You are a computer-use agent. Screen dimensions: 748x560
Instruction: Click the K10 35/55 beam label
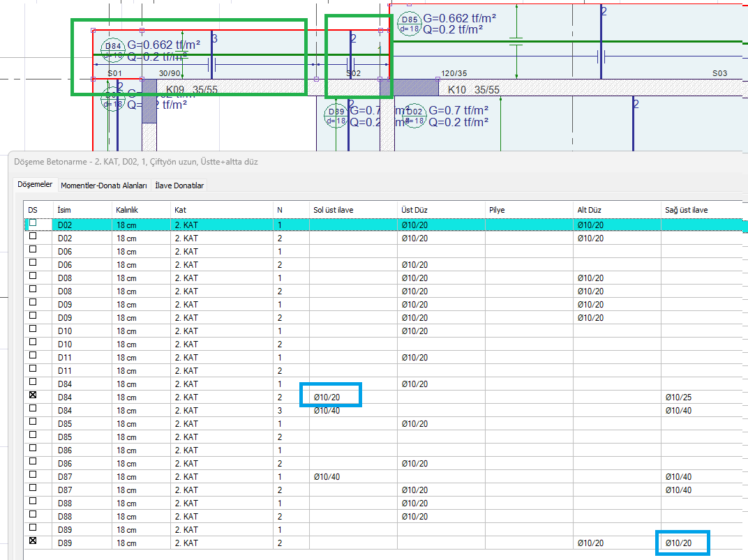[474, 90]
